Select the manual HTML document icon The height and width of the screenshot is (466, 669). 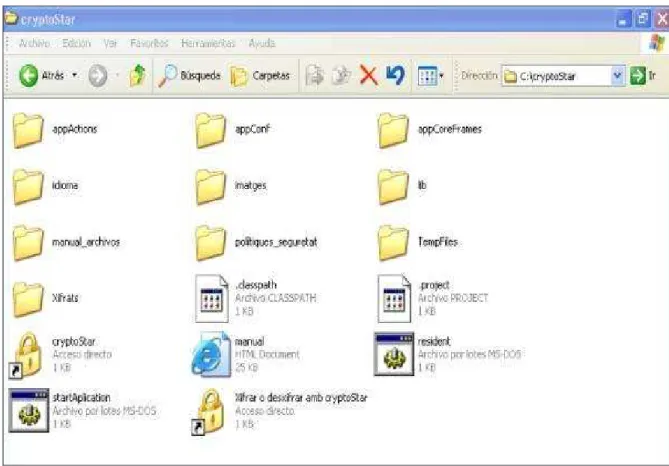coord(211,354)
